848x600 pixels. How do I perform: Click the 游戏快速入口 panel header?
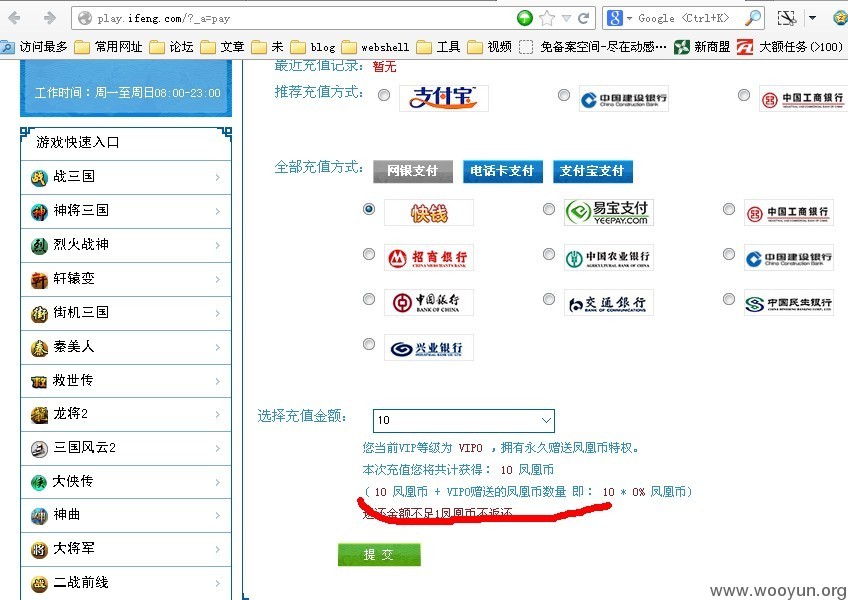pos(125,143)
